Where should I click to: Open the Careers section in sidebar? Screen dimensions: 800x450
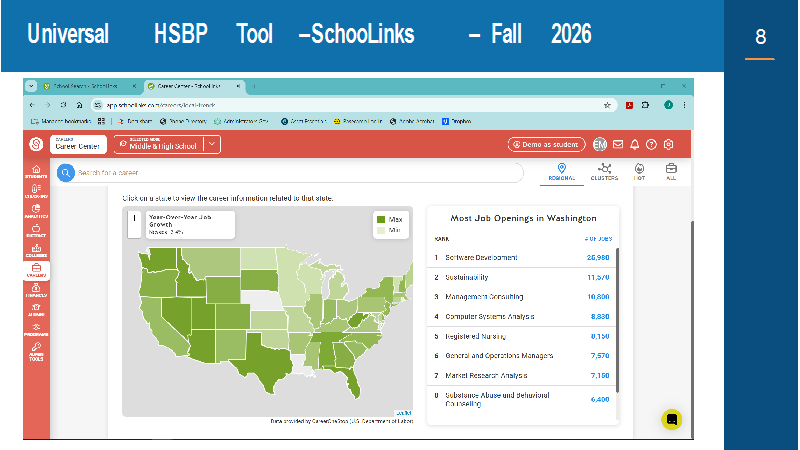tap(36, 270)
